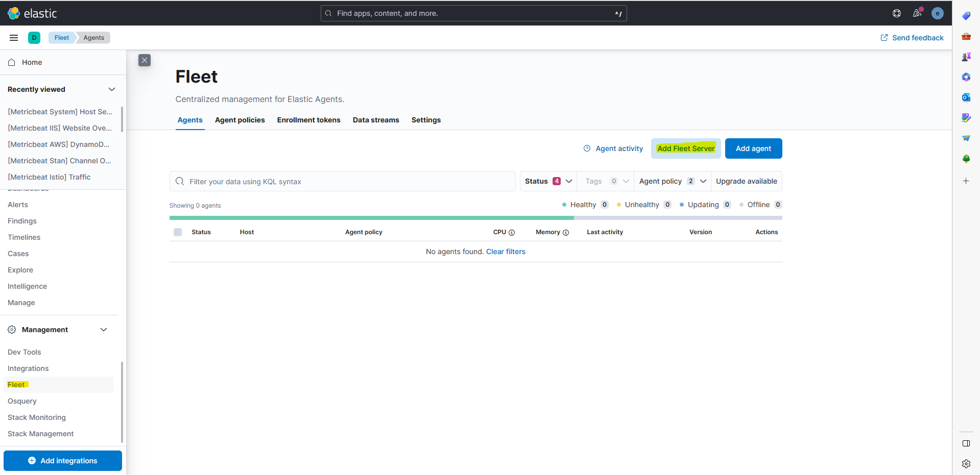Open the Metricbeat AWS DynamoD... recent item
Image resolution: width=980 pixels, height=475 pixels.
pyautogui.click(x=59, y=144)
